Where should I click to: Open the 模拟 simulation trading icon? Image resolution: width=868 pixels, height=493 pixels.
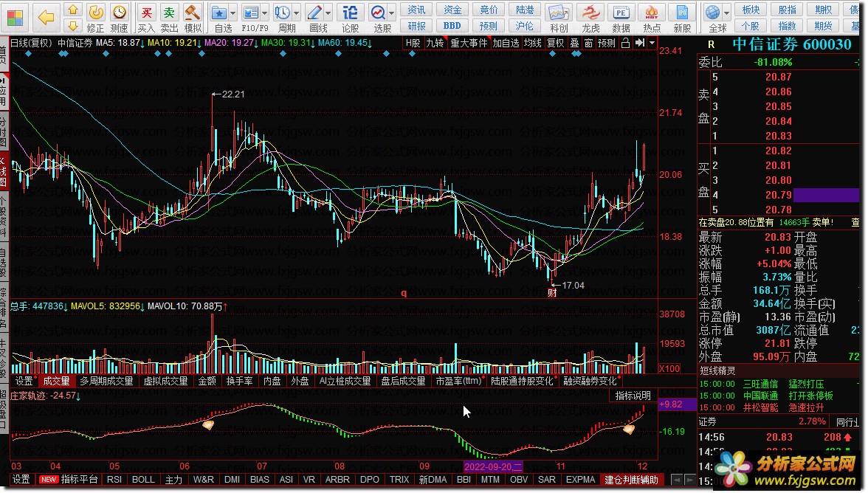192,18
